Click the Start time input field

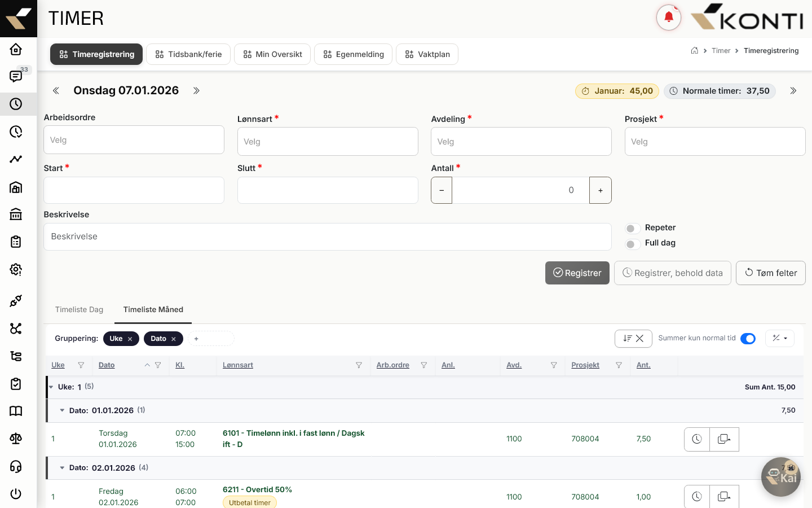pyautogui.click(x=134, y=190)
